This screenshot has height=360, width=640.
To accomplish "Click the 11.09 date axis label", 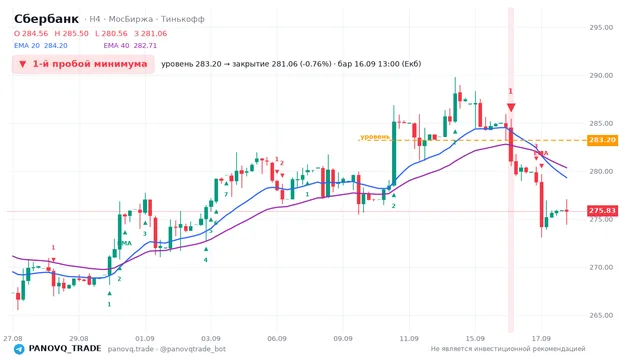I will coord(409,338).
